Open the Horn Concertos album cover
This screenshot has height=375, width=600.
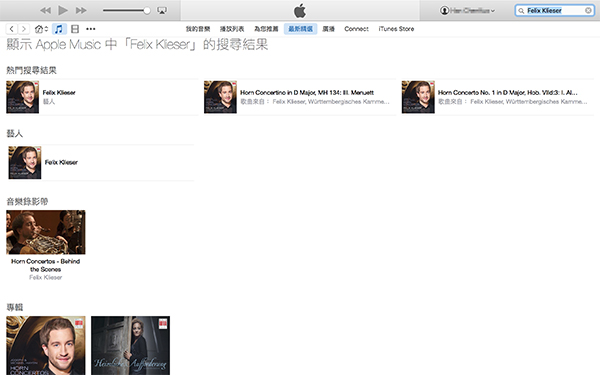point(46,346)
